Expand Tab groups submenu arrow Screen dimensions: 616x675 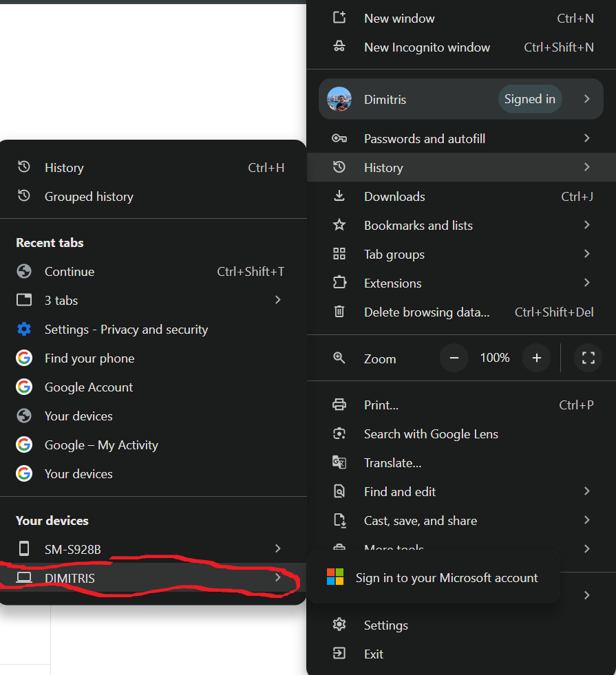click(586, 254)
